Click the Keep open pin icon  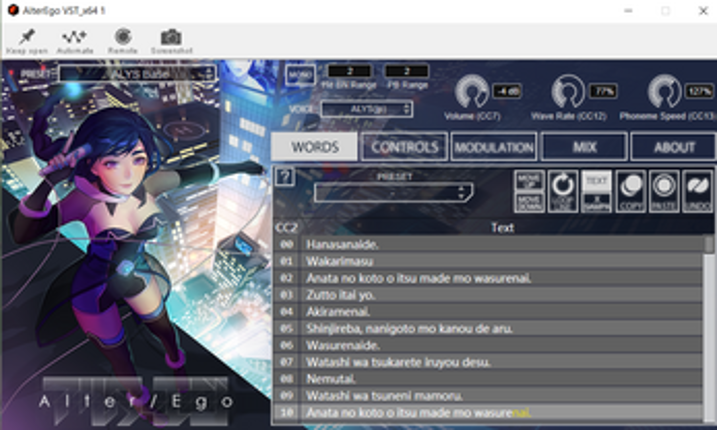coord(26,37)
